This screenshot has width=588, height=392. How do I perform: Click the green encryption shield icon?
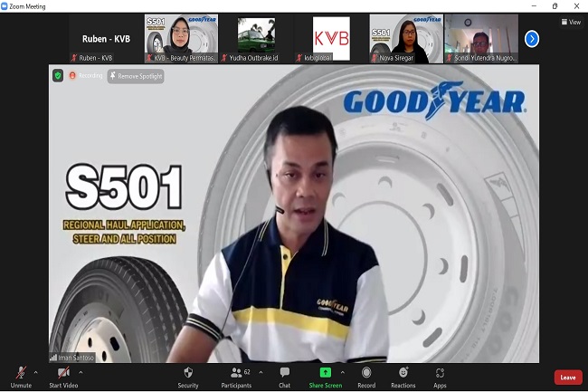point(58,76)
